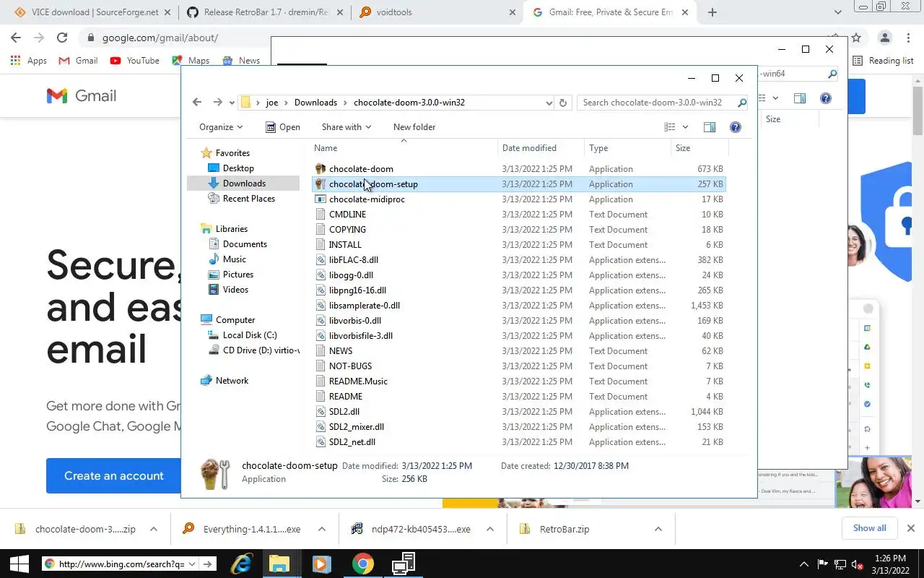The width and height of the screenshot is (924, 578).
Task: Expand options for chocolate-doom zip download
Action: tap(154, 529)
